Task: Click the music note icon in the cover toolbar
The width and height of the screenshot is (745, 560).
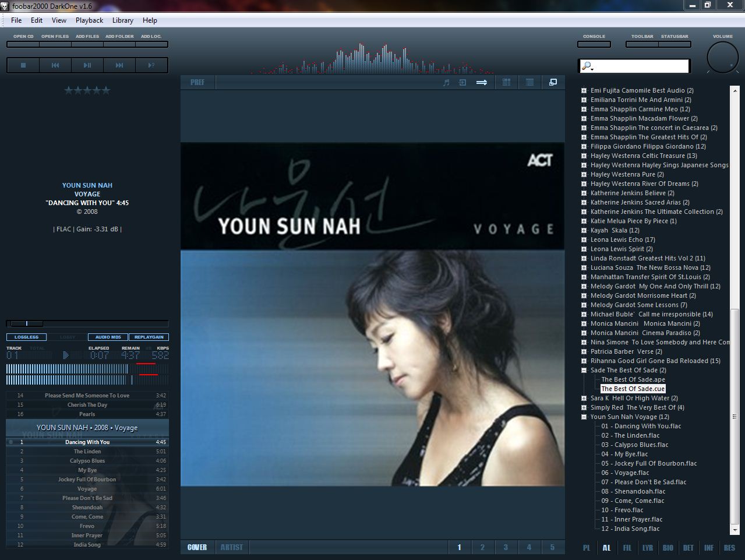Action: click(446, 83)
